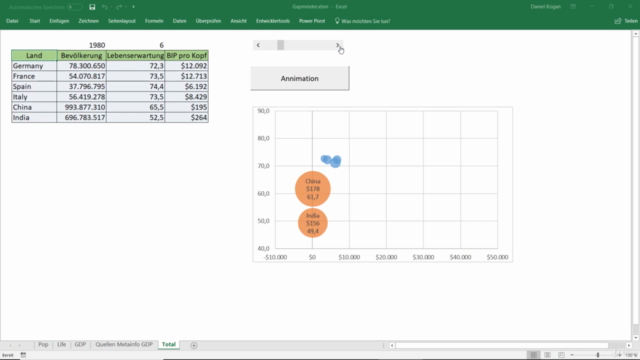Click the vertical scrollbar up arrow
640x360 pixels.
tap(636, 34)
